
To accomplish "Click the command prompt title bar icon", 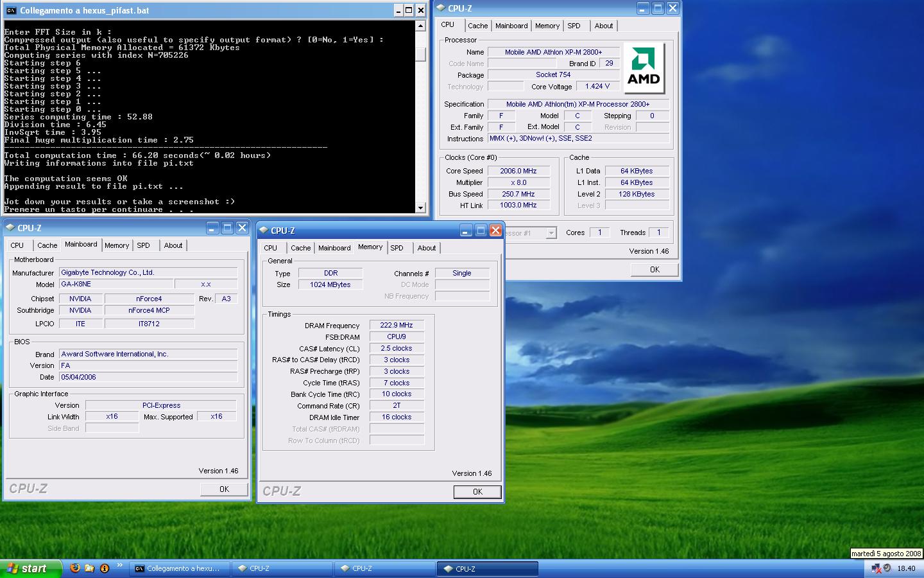I will 11,10.
